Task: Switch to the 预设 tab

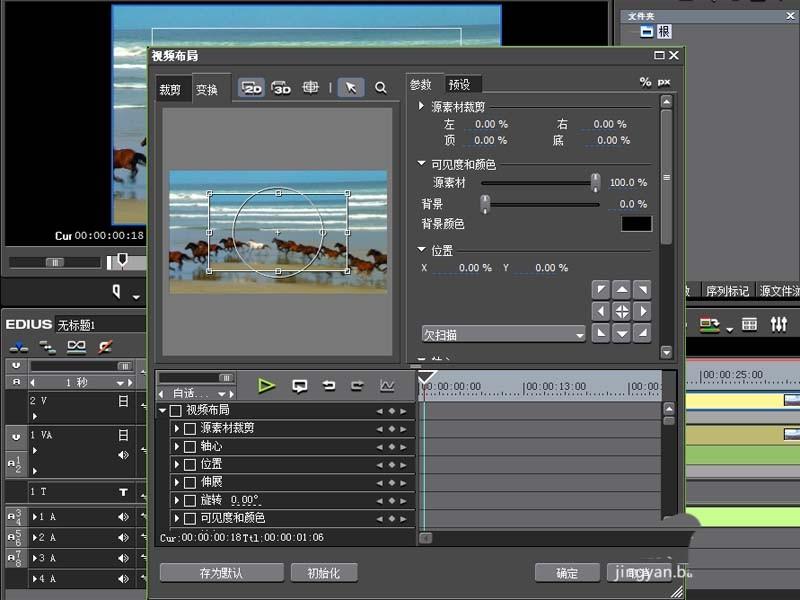Action: [x=460, y=84]
